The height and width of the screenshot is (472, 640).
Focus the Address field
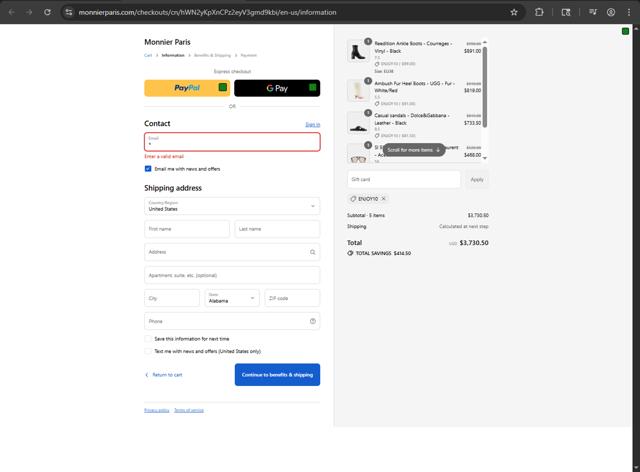click(x=232, y=252)
